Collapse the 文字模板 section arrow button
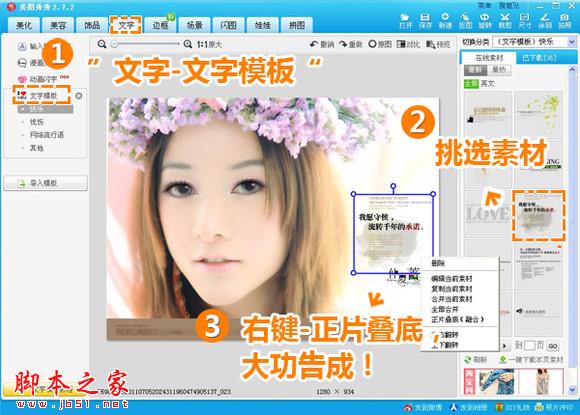580x415 pixels. [78, 96]
